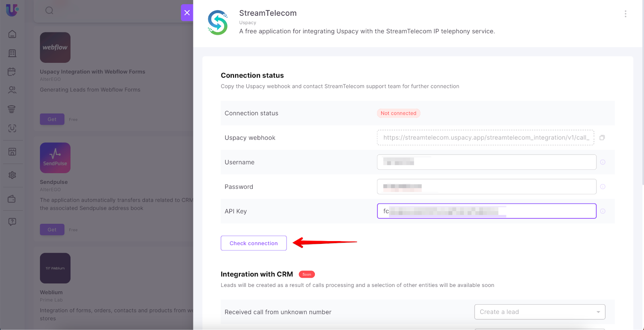Open the briefcase sidebar icon
Screen dimensions: 644x330
click(12, 199)
